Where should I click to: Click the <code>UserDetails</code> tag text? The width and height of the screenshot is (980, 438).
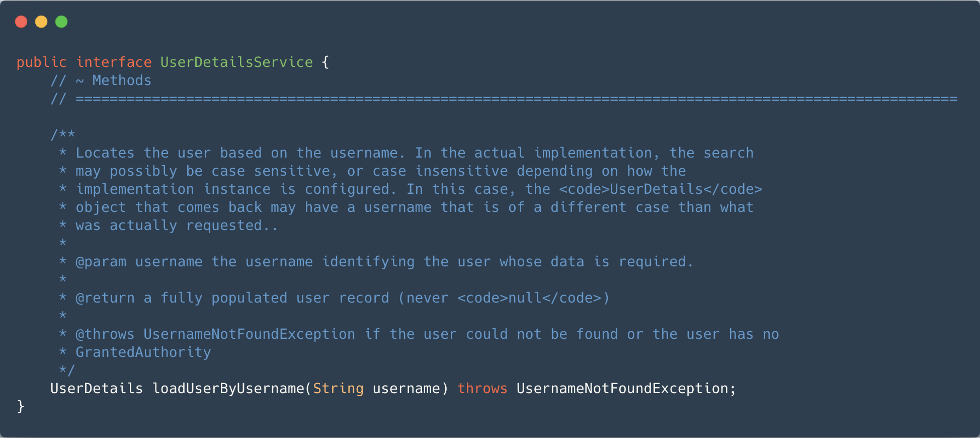661,189
